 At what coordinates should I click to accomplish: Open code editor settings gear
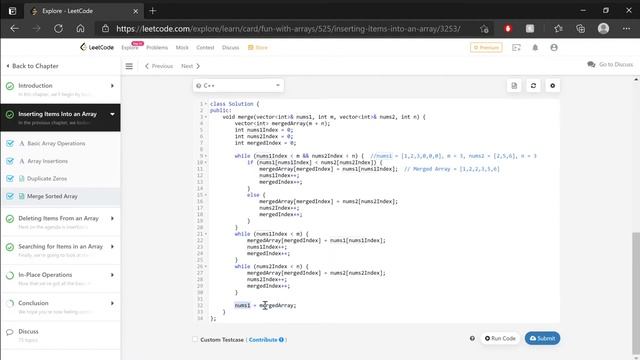[553, 86]
